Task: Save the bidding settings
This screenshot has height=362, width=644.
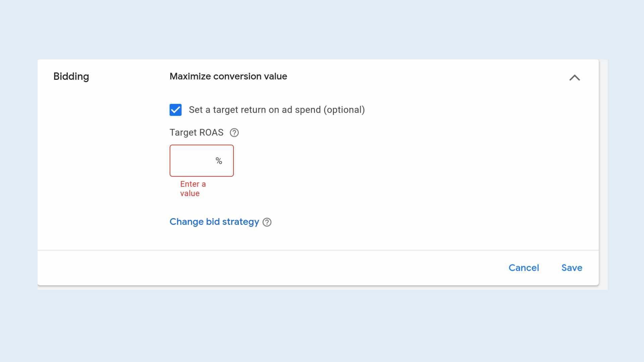Action: pyautogui.click(x=572, y=268)
